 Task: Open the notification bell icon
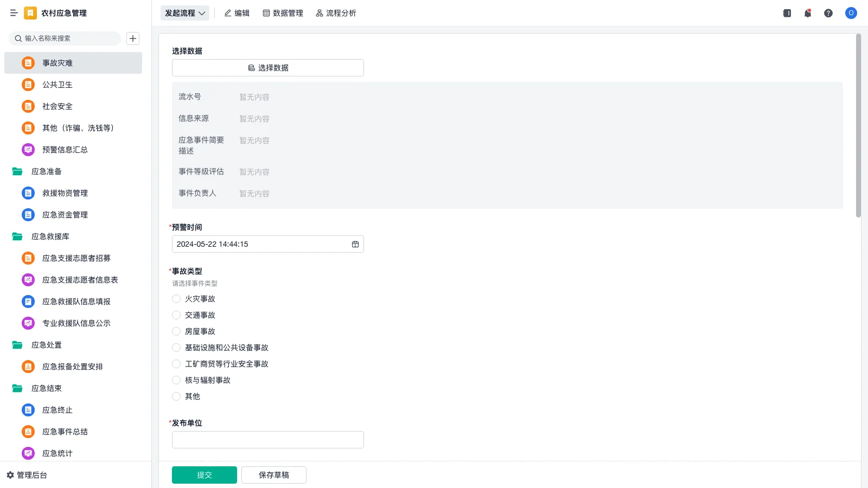tap(808, 13)
